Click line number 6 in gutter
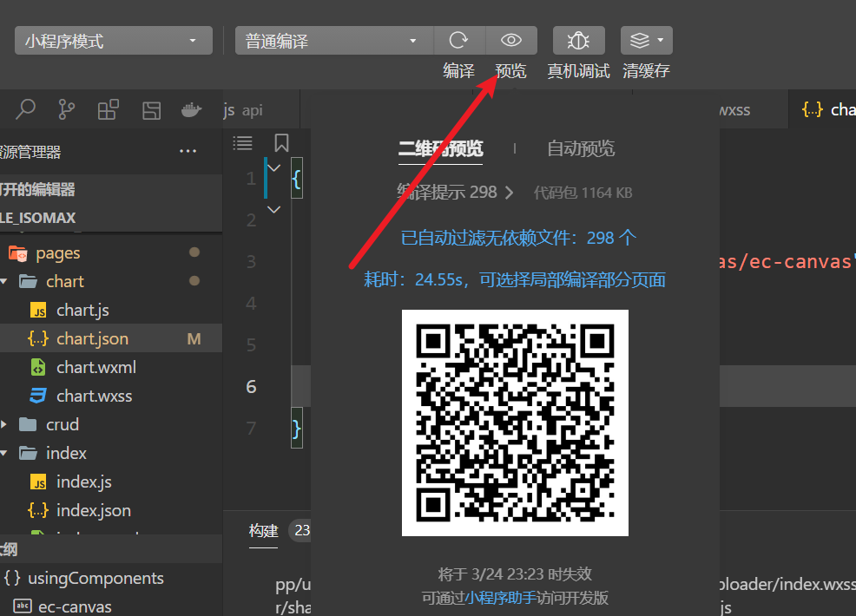Image resolution: width=856 pixels, height=616 pixels. [x=251, y=386]
